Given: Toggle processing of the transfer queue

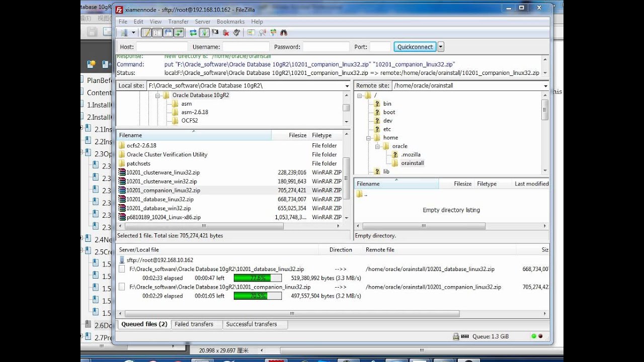Looking at the screenshot, I should tap(204, 33).
